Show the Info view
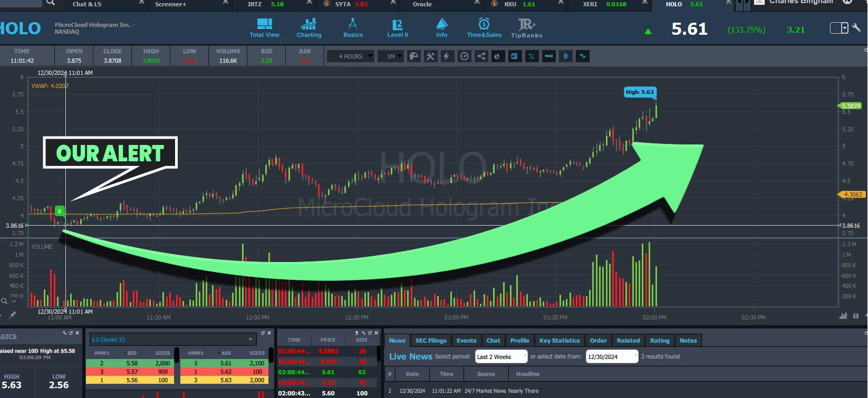 click(441, 28)
